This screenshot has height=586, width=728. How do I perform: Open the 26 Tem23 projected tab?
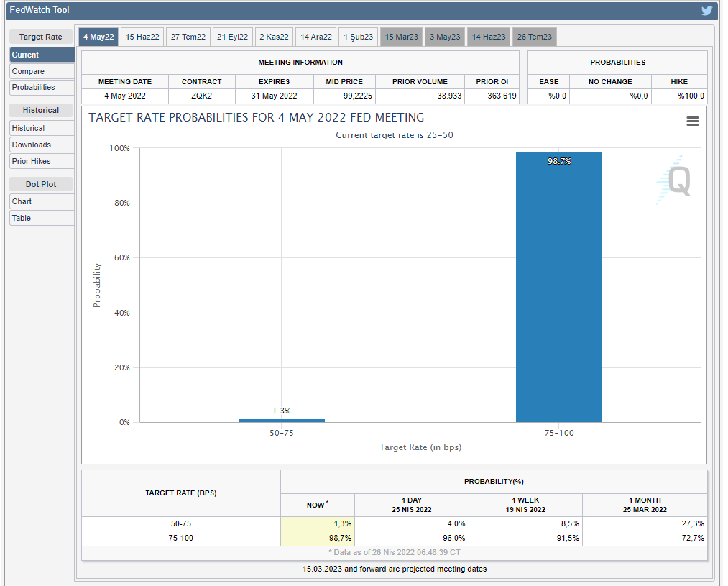[x=534, y=37]
